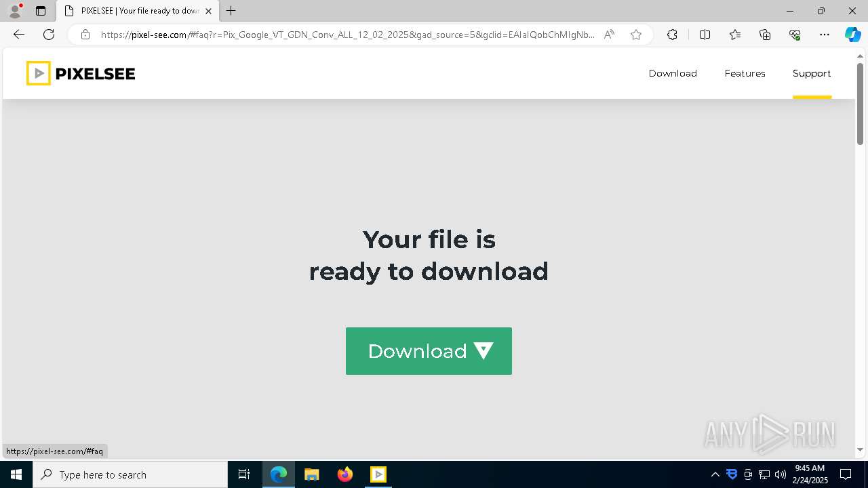This screenshot has width=868, height=488.
Task: Open Read aloud icon in address bar
Action: click(609, 35)
